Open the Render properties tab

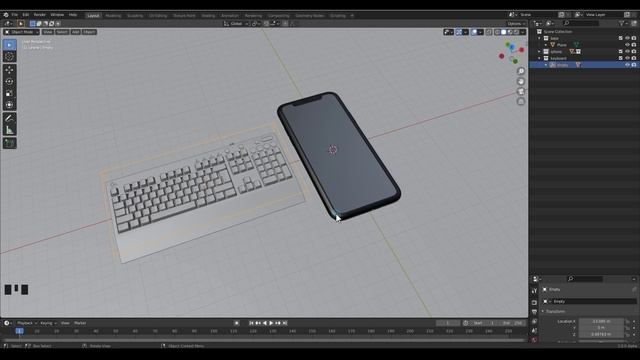pyautogui.click(x=534, y=302)
